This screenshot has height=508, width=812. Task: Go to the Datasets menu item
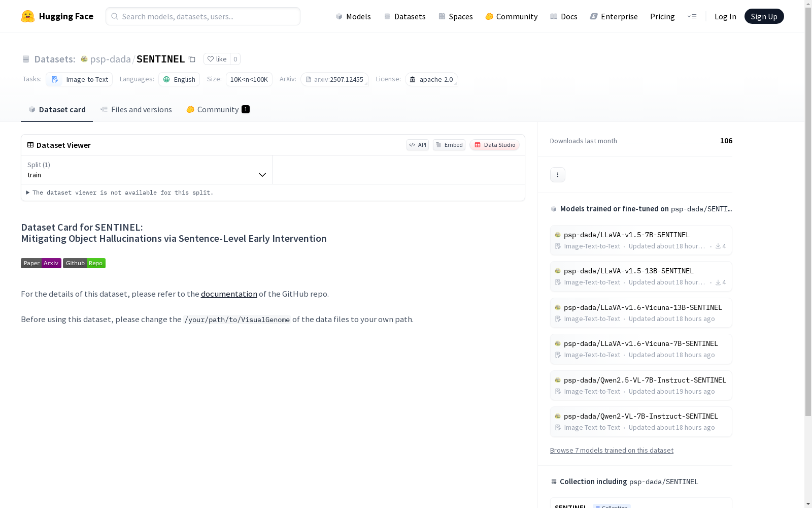(404, 16)
